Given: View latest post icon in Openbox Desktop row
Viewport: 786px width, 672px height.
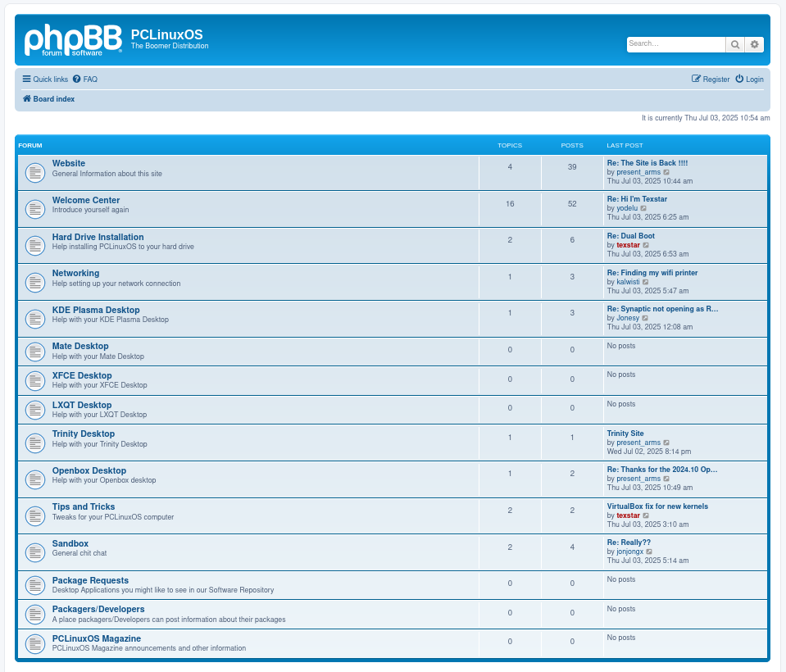Looking at the screenshot, I should click(666, 479).
